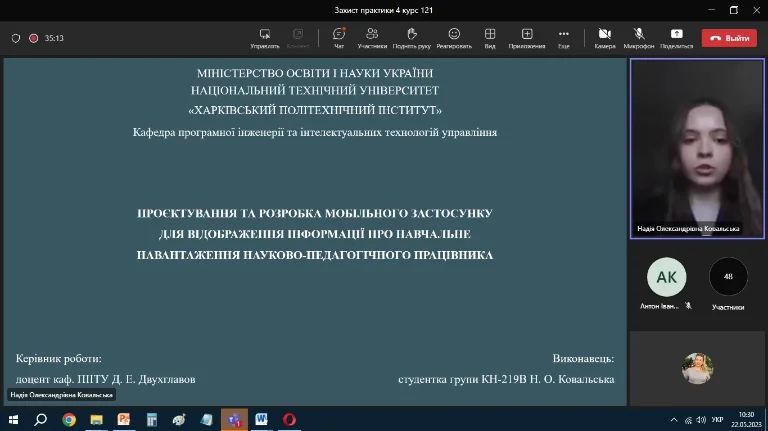Open Word from the taskbar

[x=261, y=420]
